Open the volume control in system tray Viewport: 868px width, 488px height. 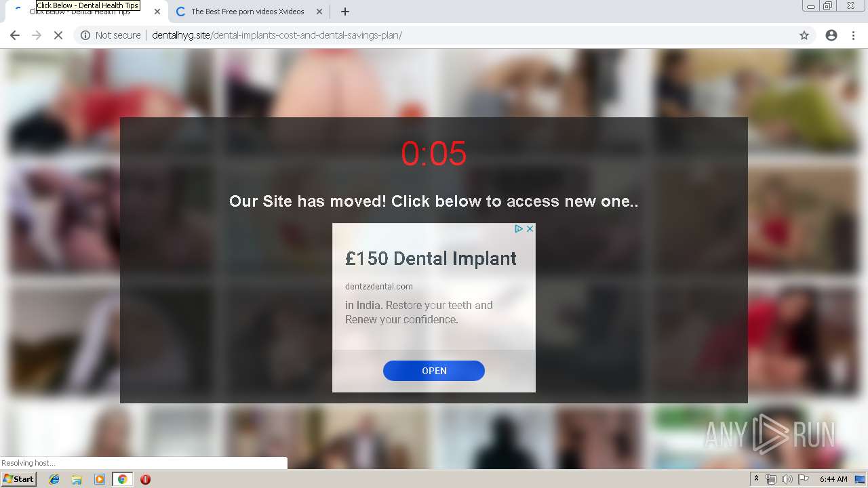pyautogui.click(x=787, y=479)
